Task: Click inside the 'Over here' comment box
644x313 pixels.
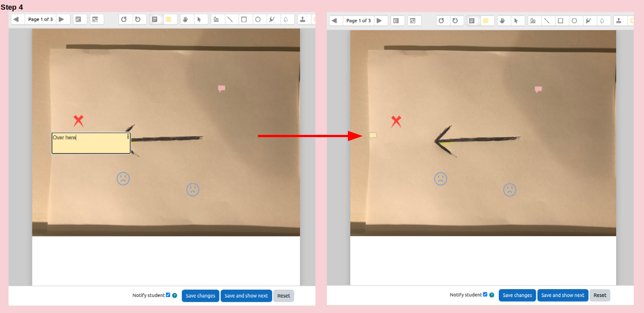Action: [x=91, y=143]
